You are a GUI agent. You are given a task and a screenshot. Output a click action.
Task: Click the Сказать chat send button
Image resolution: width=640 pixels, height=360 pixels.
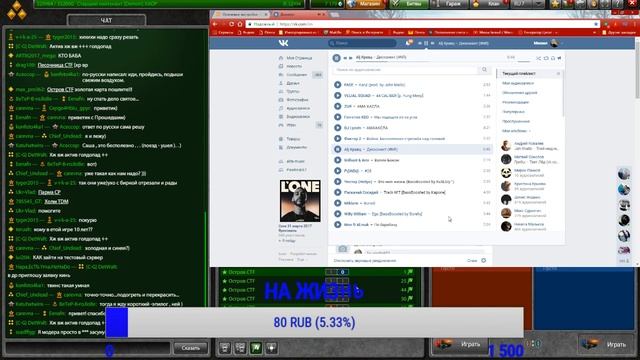[191, 348]
